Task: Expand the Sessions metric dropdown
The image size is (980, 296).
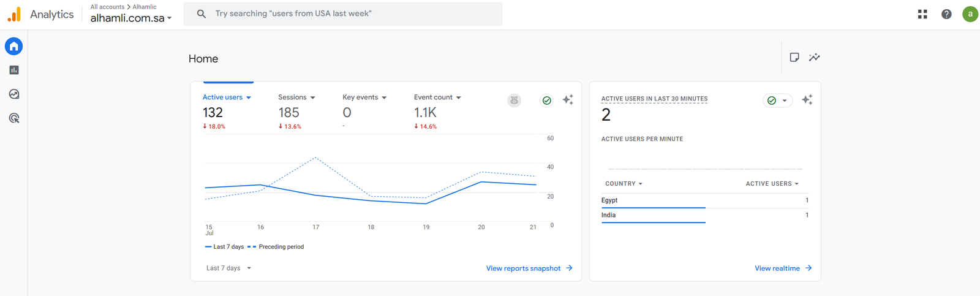Action: tap(297, 97)
